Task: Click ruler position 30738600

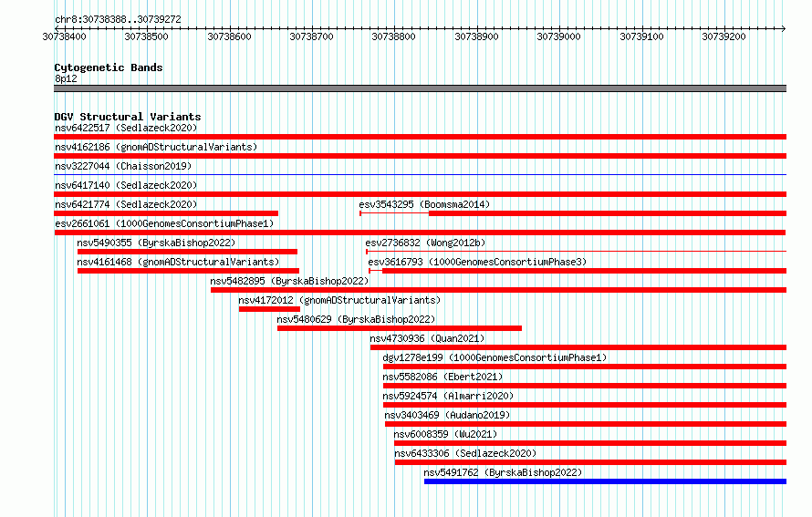Action: click(229, 36)
